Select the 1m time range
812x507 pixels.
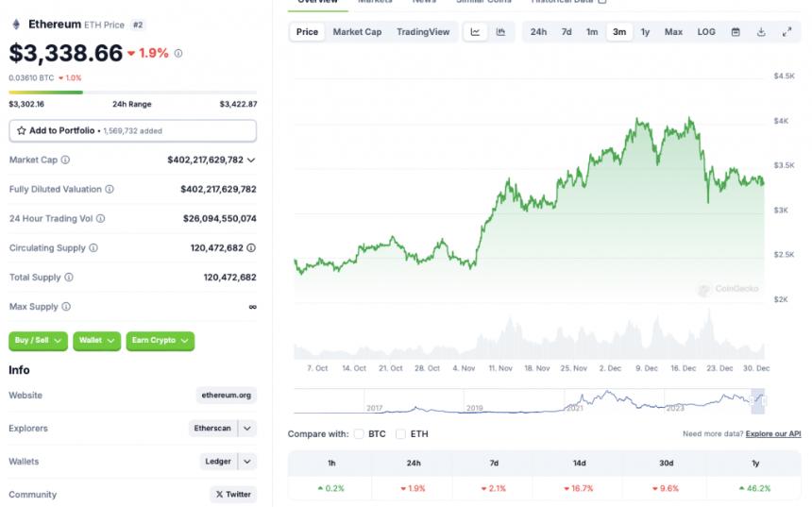click(592, 32)
